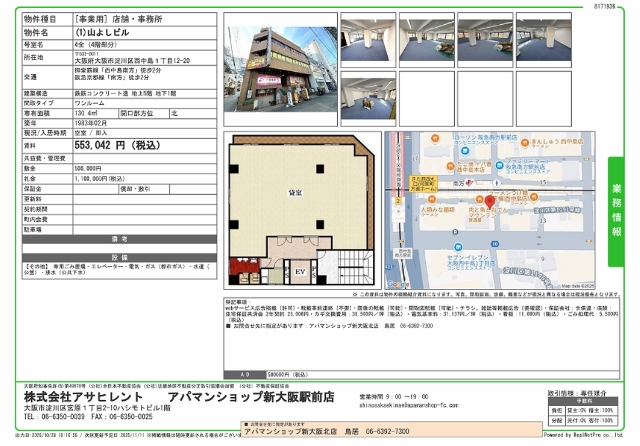Select the 設備 section header
640x446 pixels.
[118, 256]
